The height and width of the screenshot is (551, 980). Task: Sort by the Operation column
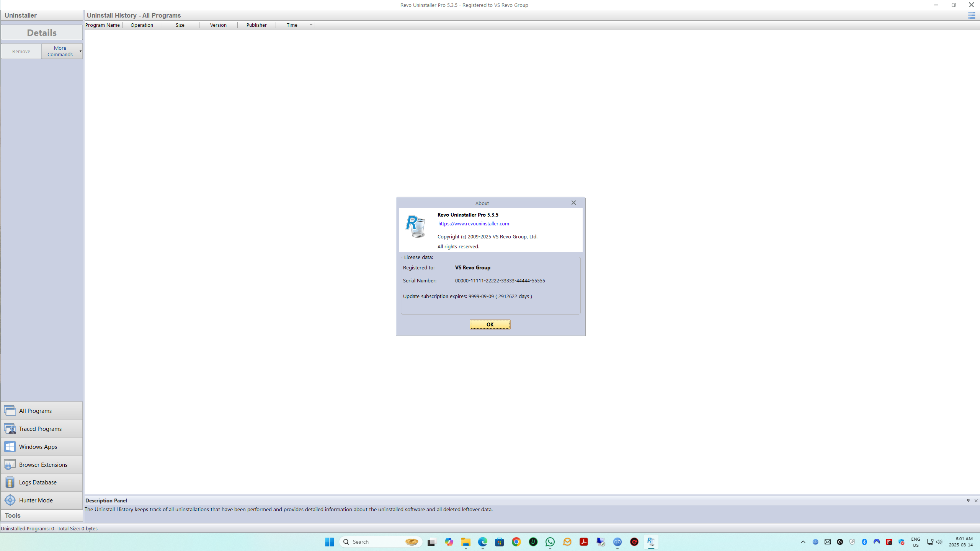142,25
